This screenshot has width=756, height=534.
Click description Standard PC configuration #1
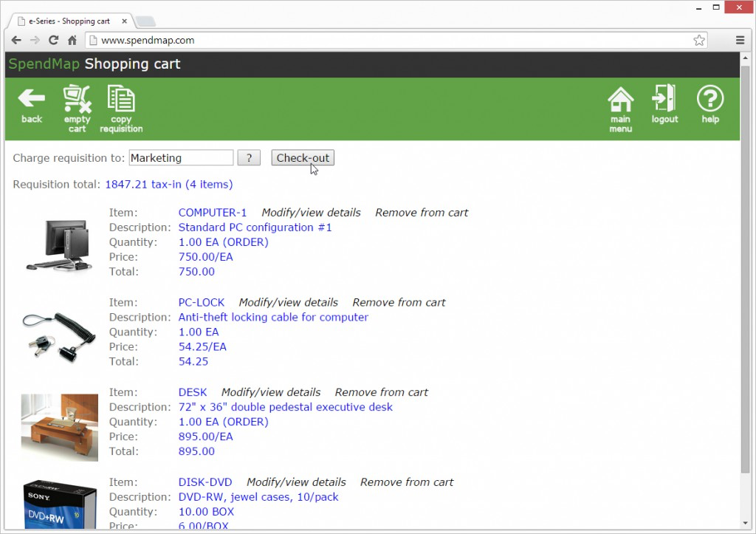coord(255,227)
